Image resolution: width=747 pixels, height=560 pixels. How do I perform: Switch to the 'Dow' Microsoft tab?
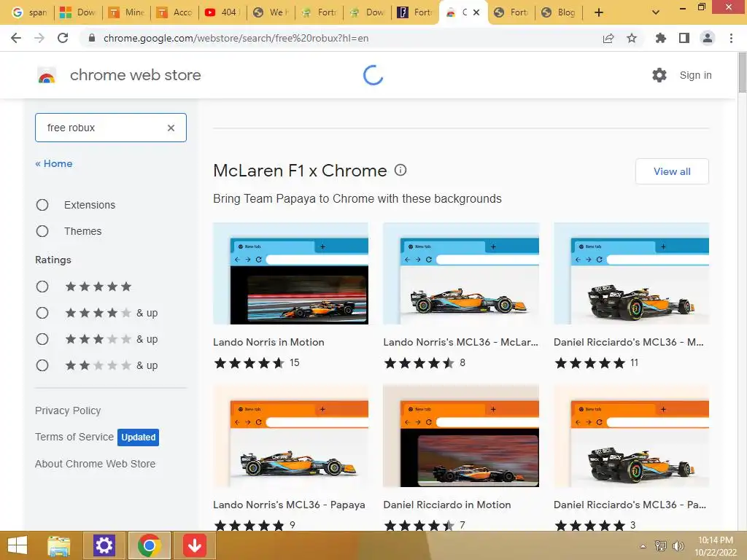(x=77, y=12)
